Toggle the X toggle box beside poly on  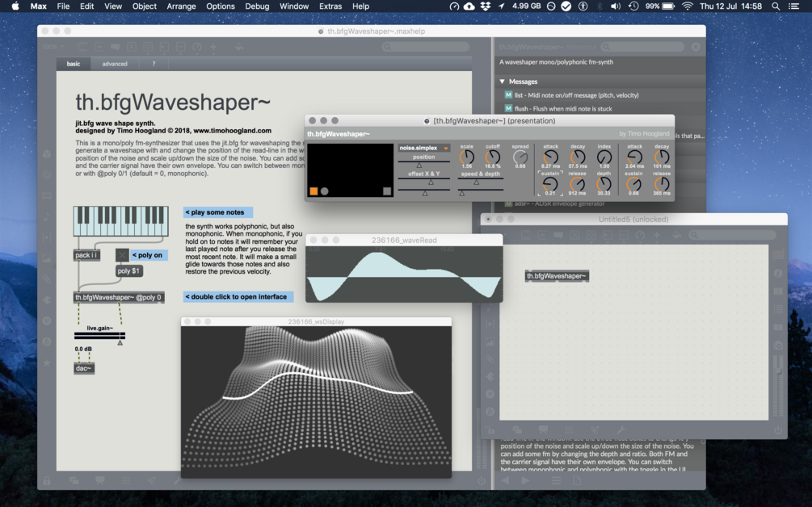click(122, 254)
